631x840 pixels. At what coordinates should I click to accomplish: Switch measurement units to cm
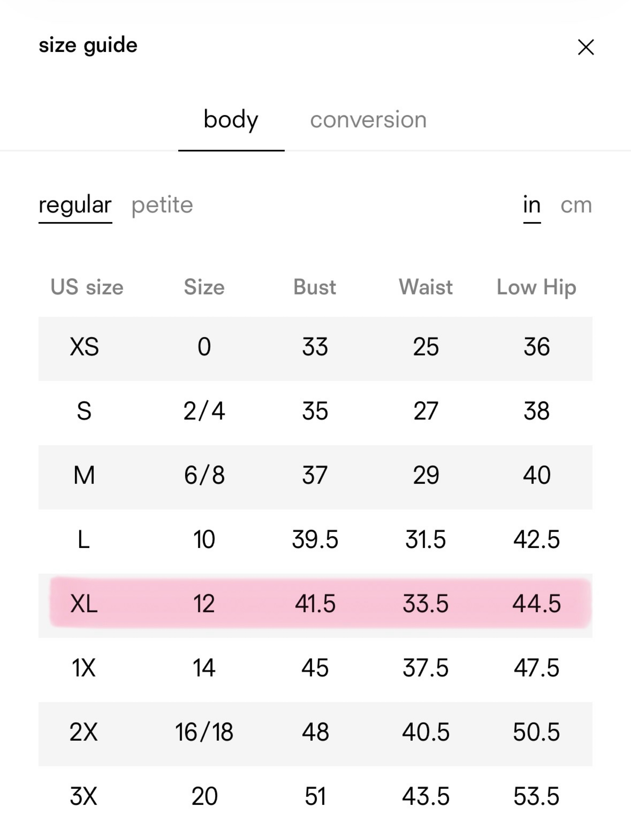pos(576,205)
